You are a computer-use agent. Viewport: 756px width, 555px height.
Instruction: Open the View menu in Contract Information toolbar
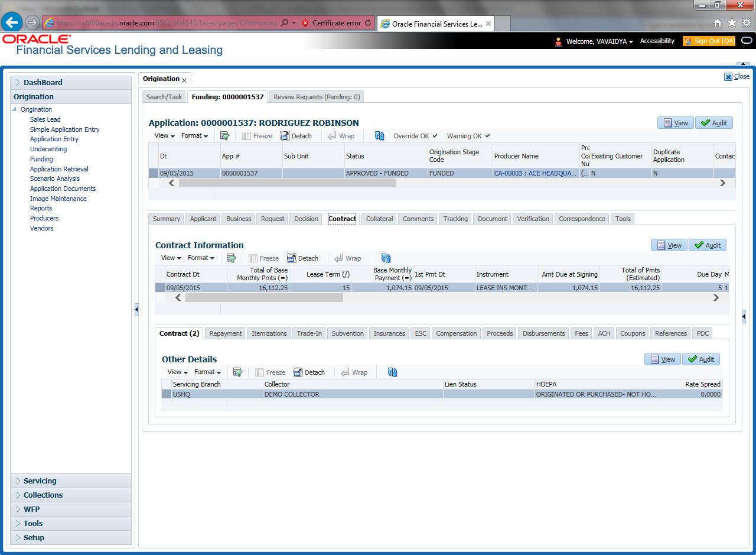coord(171,258)
